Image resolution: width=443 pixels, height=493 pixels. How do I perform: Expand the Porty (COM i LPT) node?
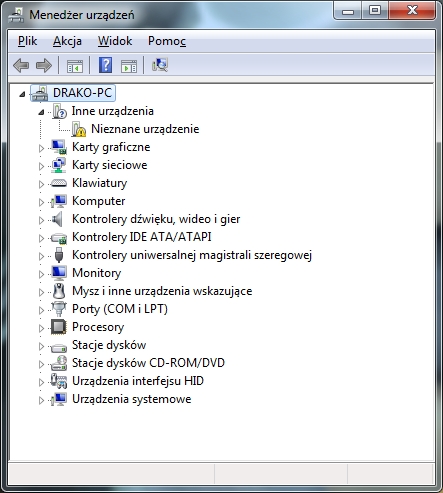click(x=41, y=310)
